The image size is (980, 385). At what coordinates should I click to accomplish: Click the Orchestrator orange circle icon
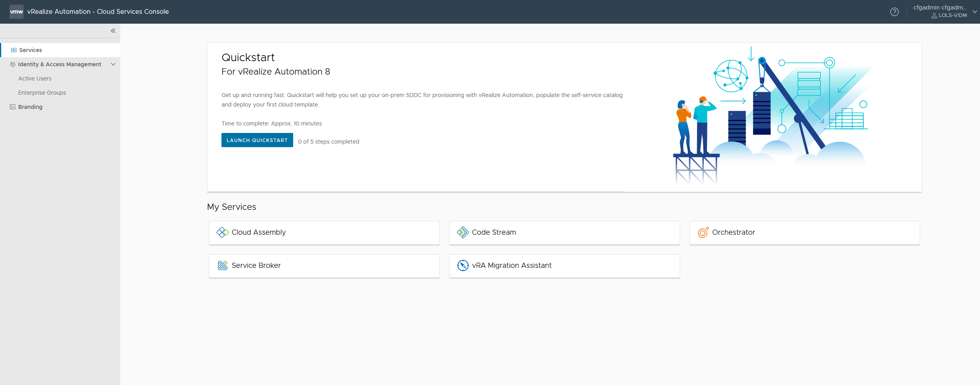pos(703,232)
